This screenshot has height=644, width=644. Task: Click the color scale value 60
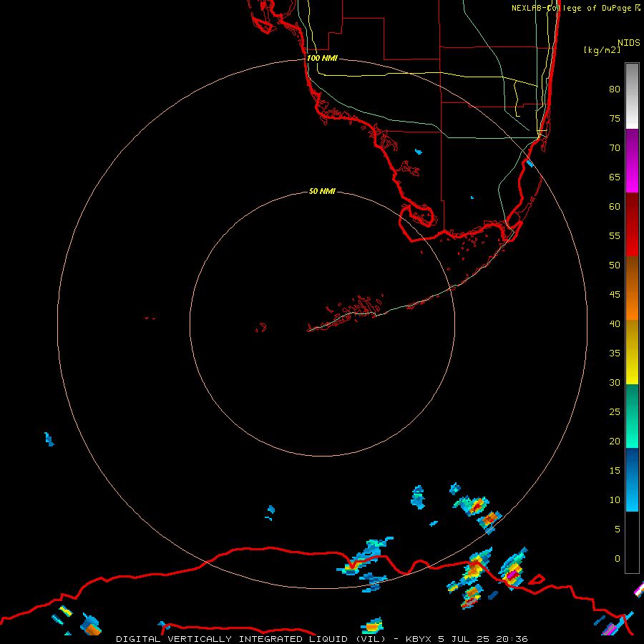pyautogui.click(x=615, y=207)
